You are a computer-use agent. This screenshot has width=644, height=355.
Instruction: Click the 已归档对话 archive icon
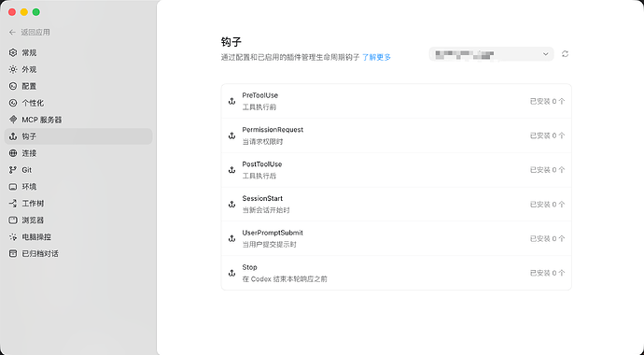13,253
